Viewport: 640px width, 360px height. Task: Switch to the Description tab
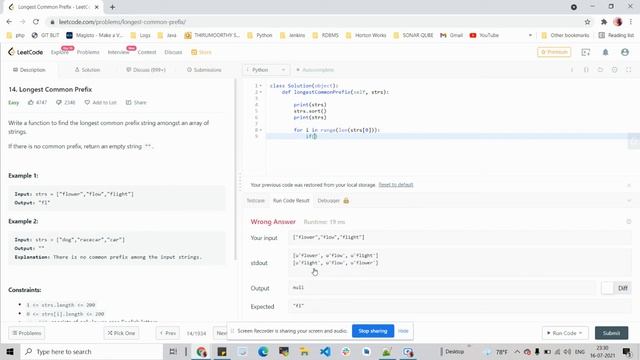tap(29, 70)
